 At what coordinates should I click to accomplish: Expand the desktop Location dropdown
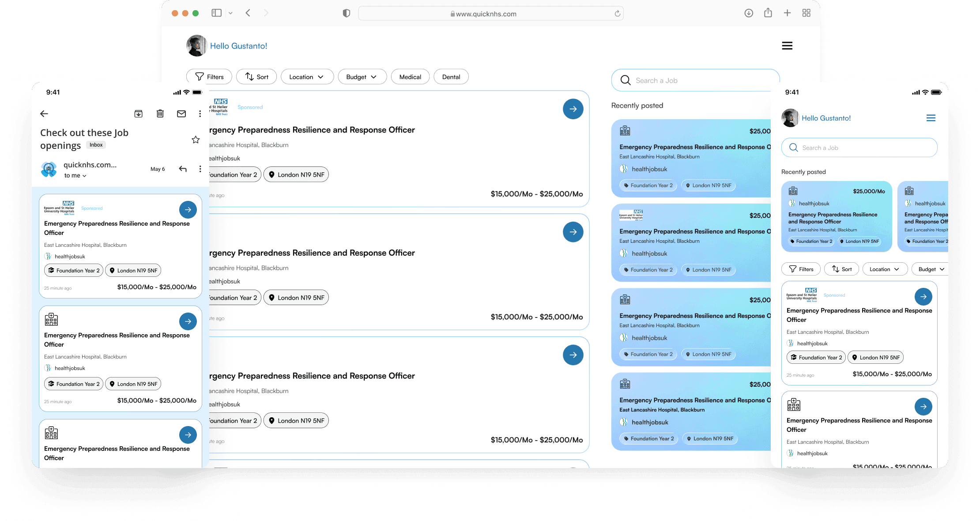(306, 77)
